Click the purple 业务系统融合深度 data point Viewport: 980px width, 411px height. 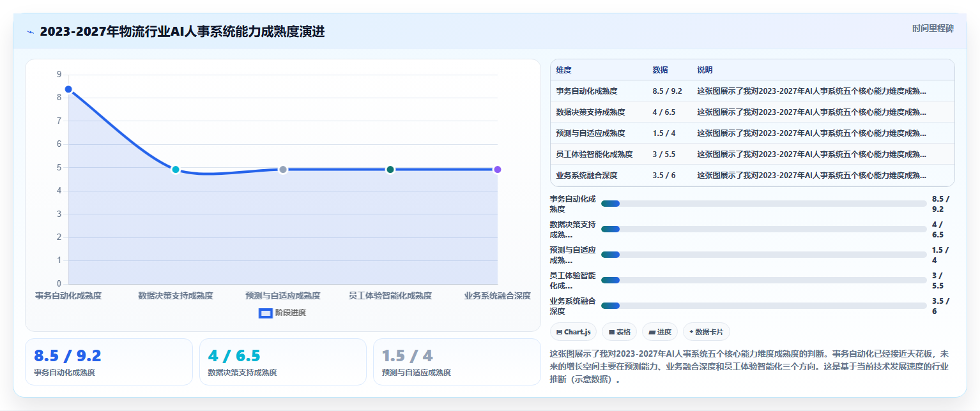point(498,169)
